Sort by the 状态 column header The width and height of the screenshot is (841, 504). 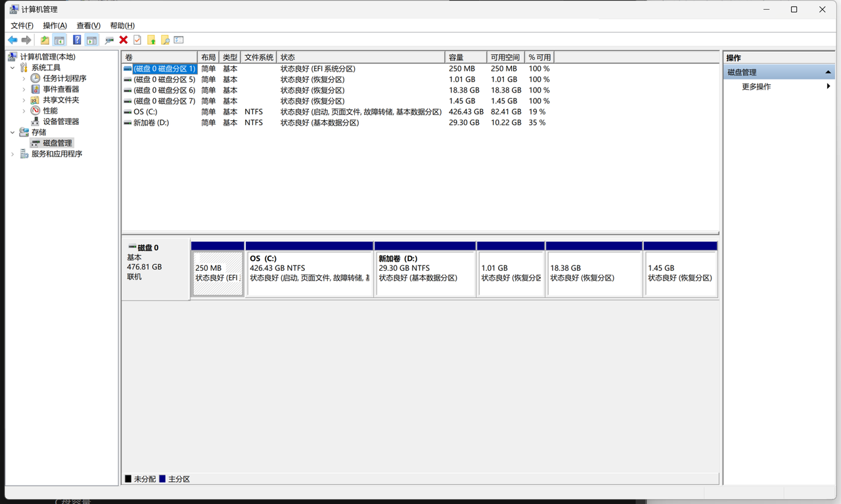coord(361,57)
